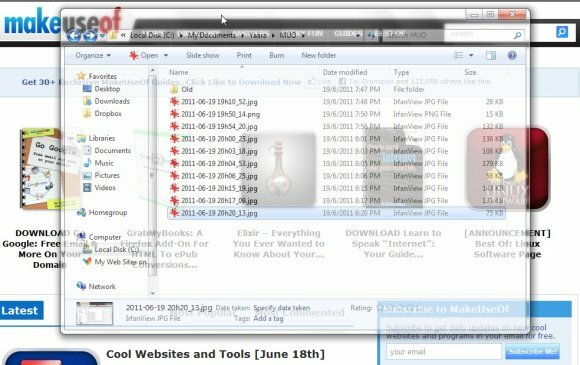Select file 2011-06-19 19h10_52.jpg

(219, 102)
